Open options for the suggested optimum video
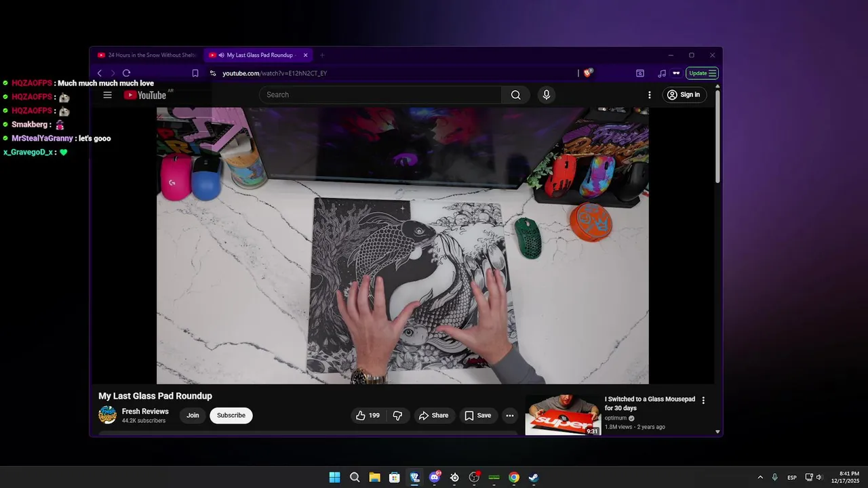 pyautogui.click(x=703, y=401)
